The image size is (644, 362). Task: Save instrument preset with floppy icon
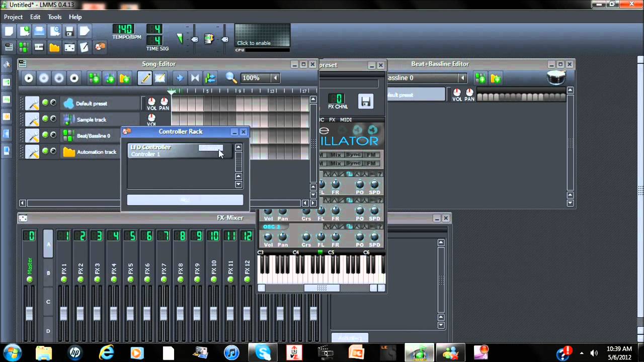[366, 101]
